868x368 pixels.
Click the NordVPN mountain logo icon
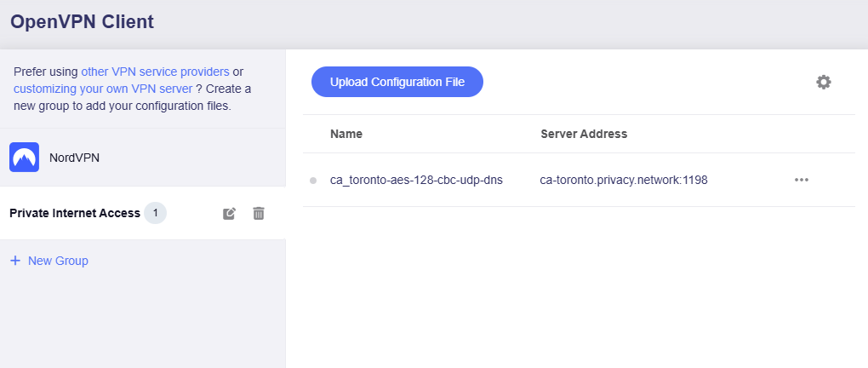point(24,158)
